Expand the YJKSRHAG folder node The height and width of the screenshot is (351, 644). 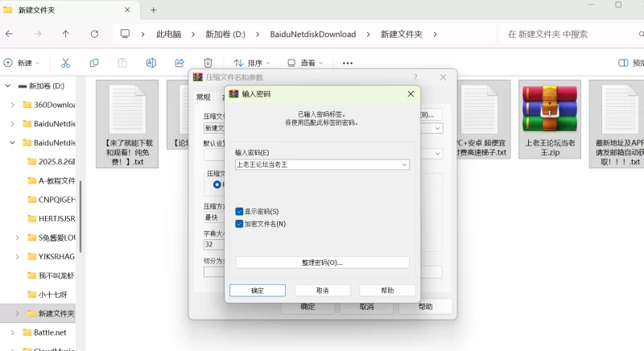(17, 256)
